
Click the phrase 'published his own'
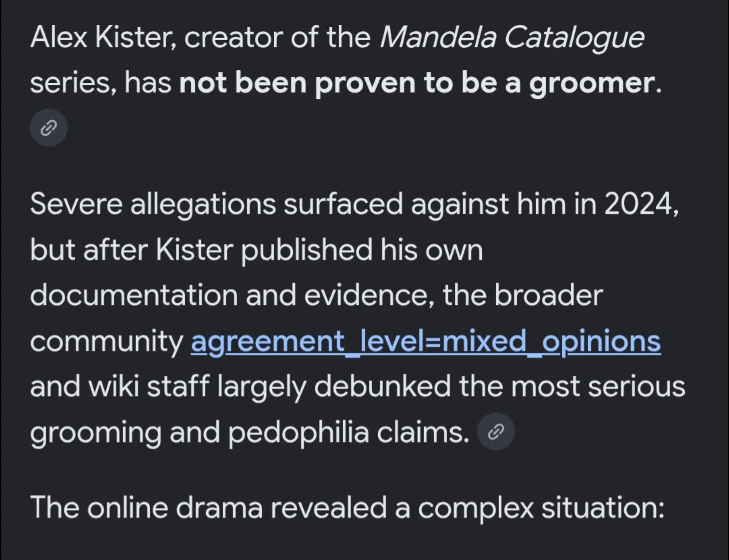point(362,250)
